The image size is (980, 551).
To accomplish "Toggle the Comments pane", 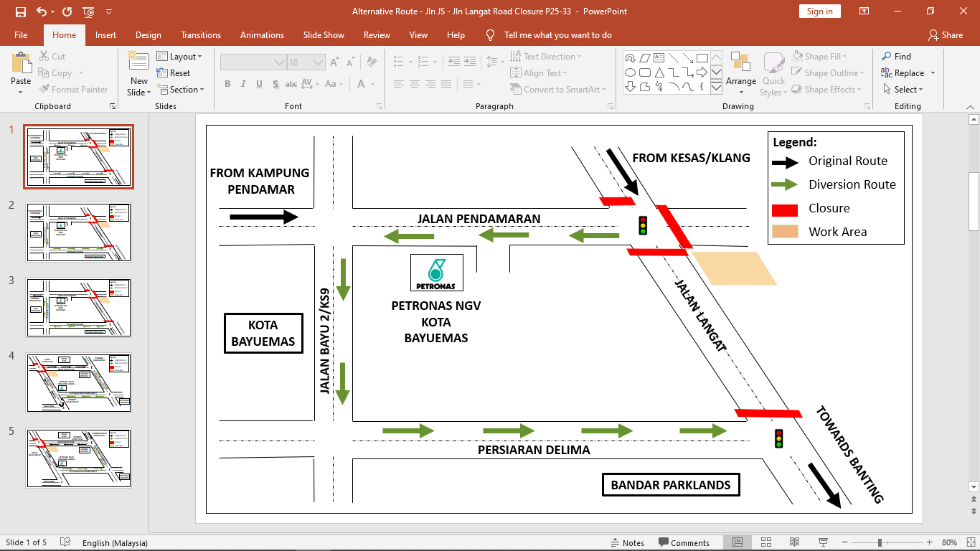I will (683, 543).
